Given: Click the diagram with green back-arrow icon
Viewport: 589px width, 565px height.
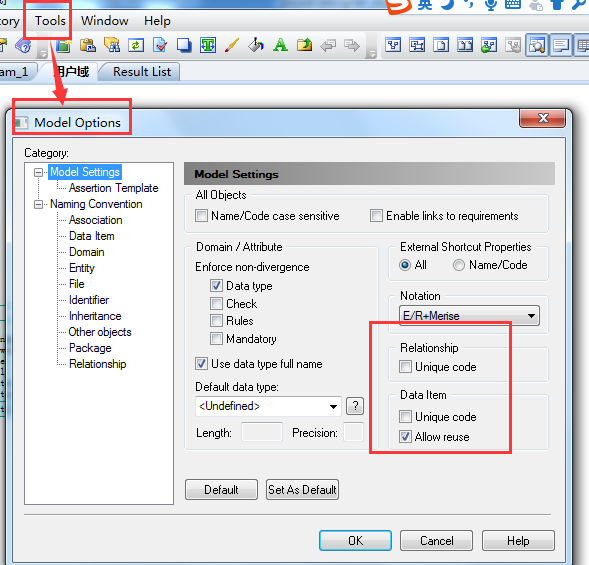Looking at the screenshot, I should 489,45.
